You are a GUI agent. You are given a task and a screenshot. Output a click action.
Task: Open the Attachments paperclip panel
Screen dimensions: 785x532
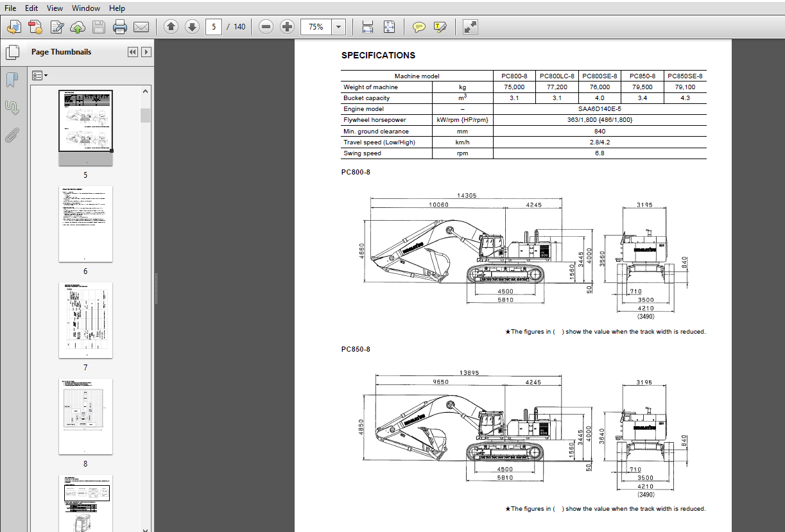[12, 135]
